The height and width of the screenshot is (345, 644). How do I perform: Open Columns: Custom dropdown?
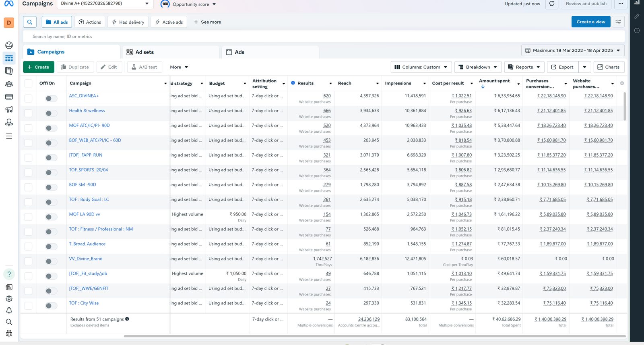421,67
